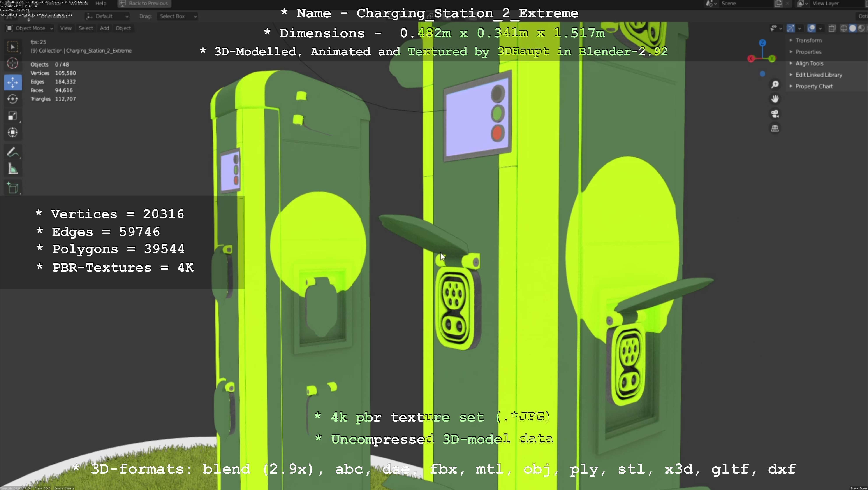Image resolution: width=868 pixels, height=490 pixels.
Task: Click the zoom magnifier viewport icon
Action: tap(775, 84)
